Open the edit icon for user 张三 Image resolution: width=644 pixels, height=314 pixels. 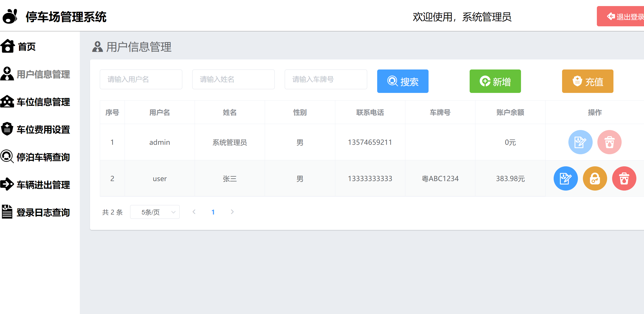tap(566, 178)
